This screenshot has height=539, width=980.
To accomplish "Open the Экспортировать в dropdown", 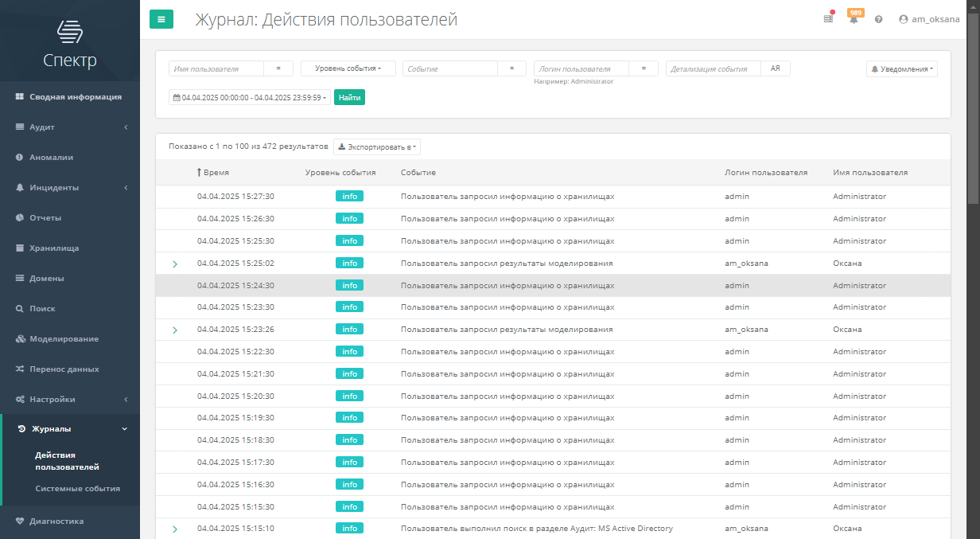I will point(376,146).
